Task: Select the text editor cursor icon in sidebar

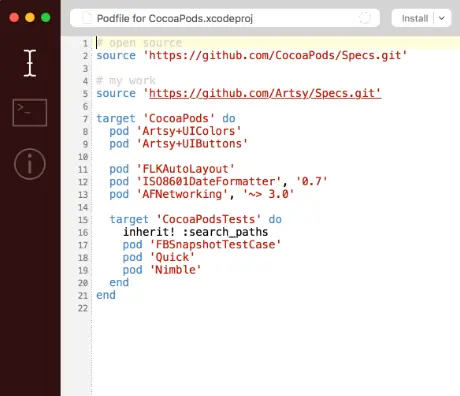Action: point(30,63)
